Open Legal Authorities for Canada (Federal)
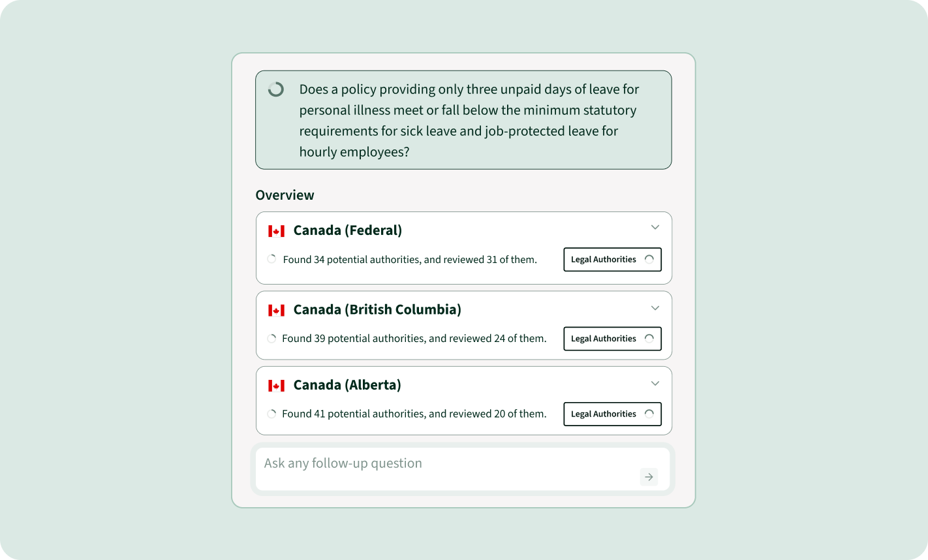 (612, 259)
